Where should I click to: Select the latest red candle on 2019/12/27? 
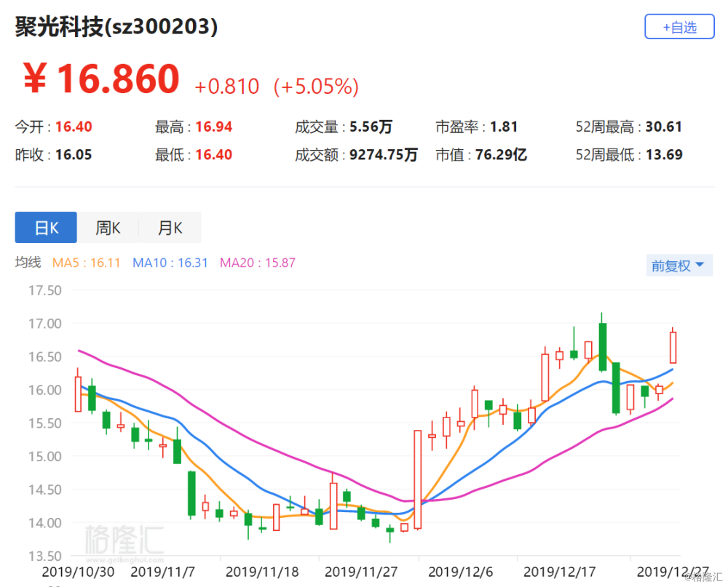673,347
